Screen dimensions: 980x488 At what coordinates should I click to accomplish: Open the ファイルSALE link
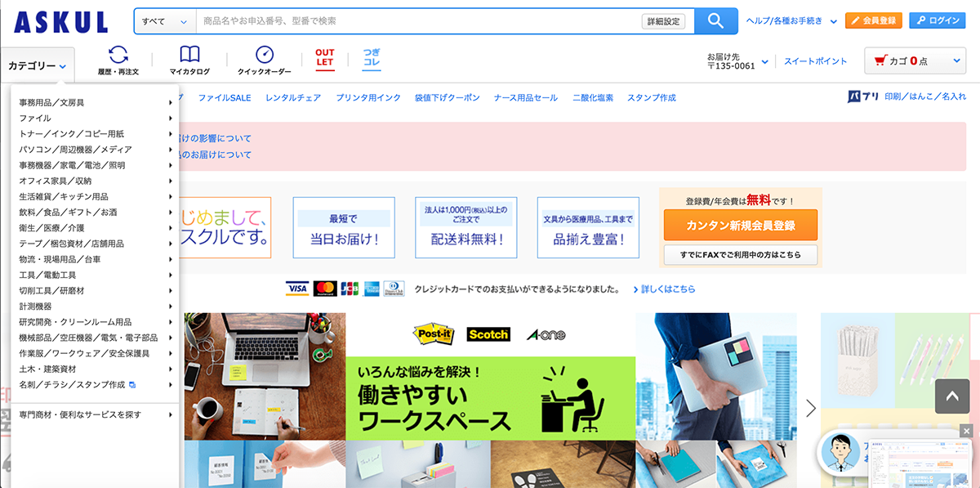point(225,97)
